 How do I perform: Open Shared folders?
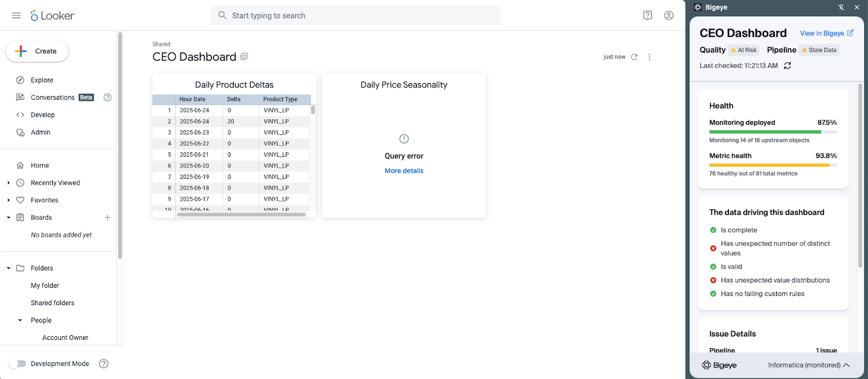[53, 303]
